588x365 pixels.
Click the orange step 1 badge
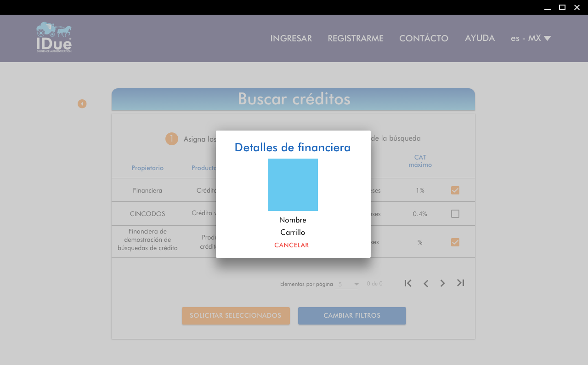coord(172,139)
